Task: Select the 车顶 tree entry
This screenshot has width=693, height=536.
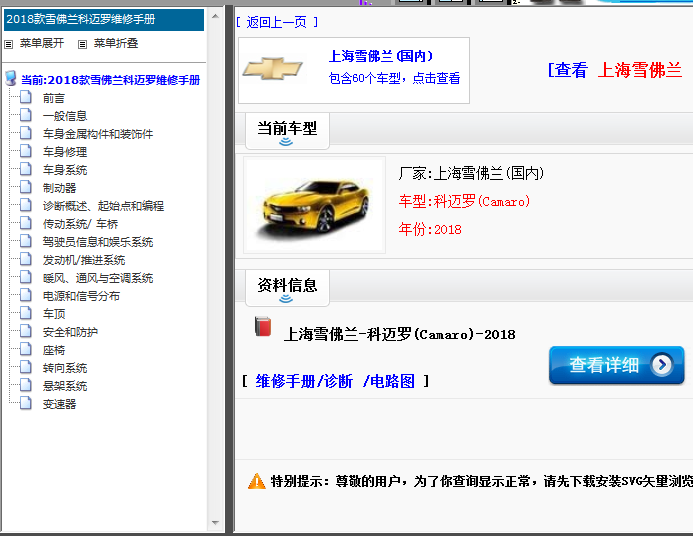Action: pyautogui.click(x=54, y=314)
